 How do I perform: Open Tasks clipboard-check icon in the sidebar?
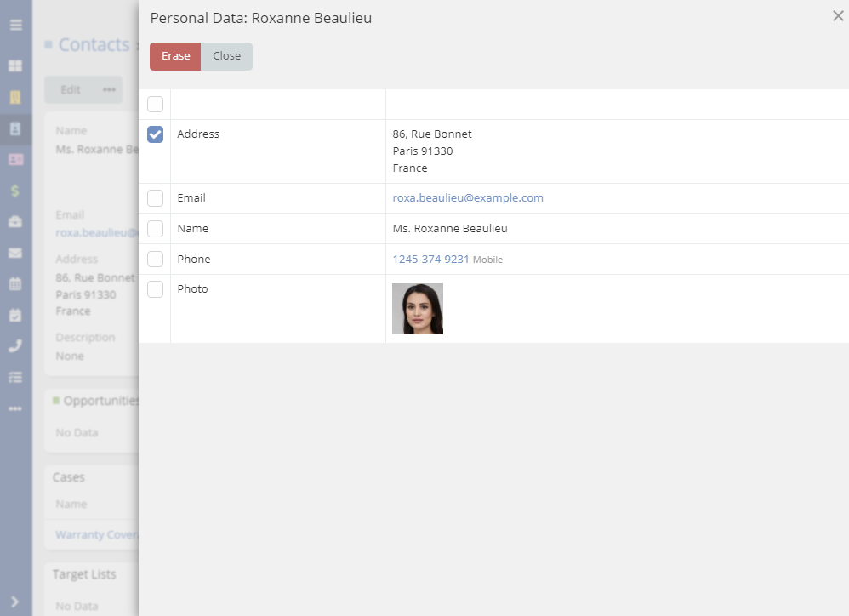[15, 315]
